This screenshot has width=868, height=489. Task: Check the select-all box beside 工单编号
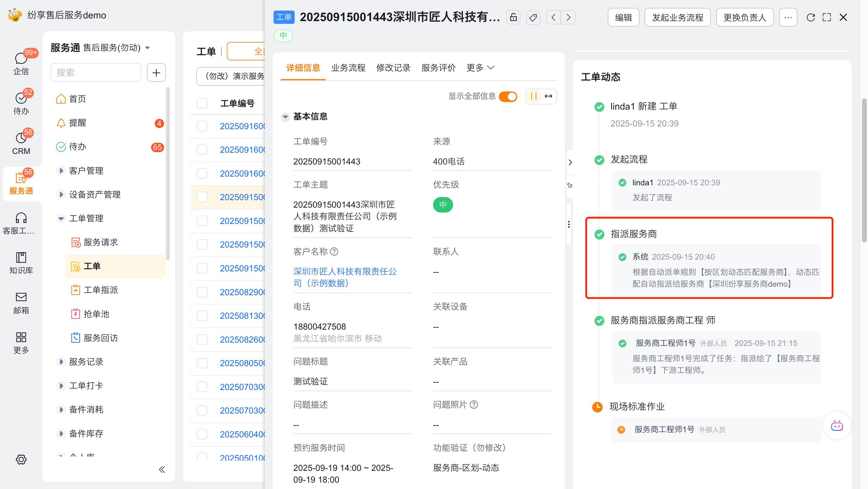point(202,103)
